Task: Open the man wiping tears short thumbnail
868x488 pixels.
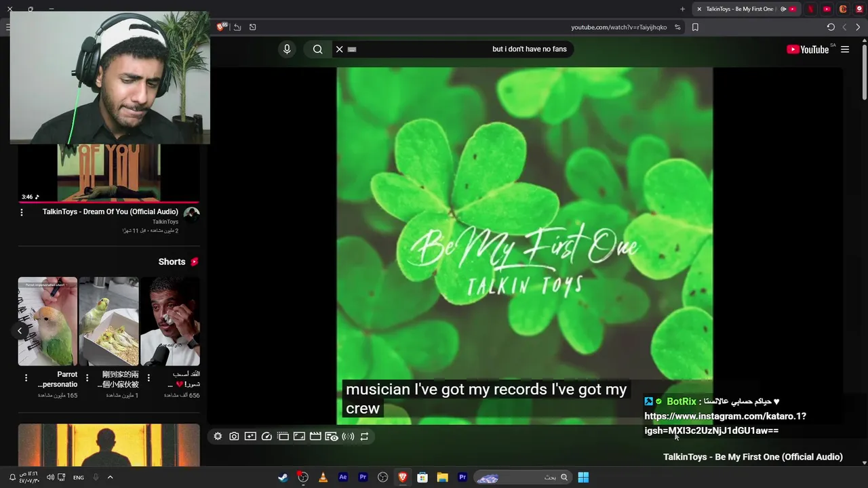Action: (170, 321)
